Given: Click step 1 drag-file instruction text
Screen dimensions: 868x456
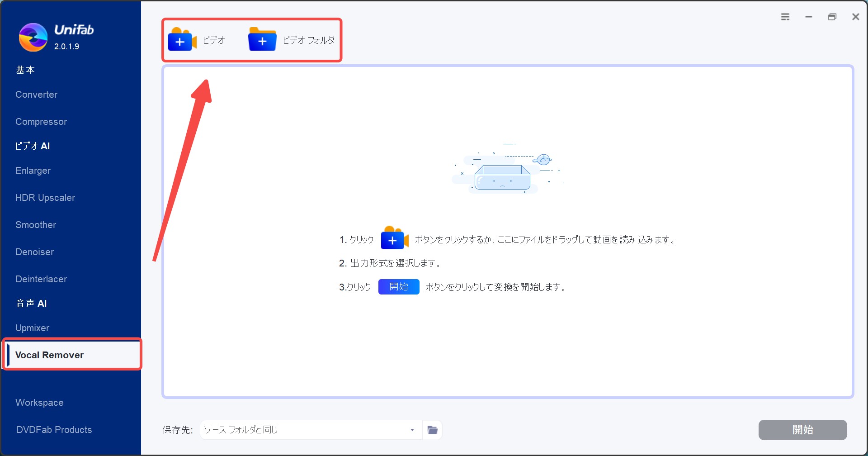Looking at the screenshot, I should click(x=545, y=239).
